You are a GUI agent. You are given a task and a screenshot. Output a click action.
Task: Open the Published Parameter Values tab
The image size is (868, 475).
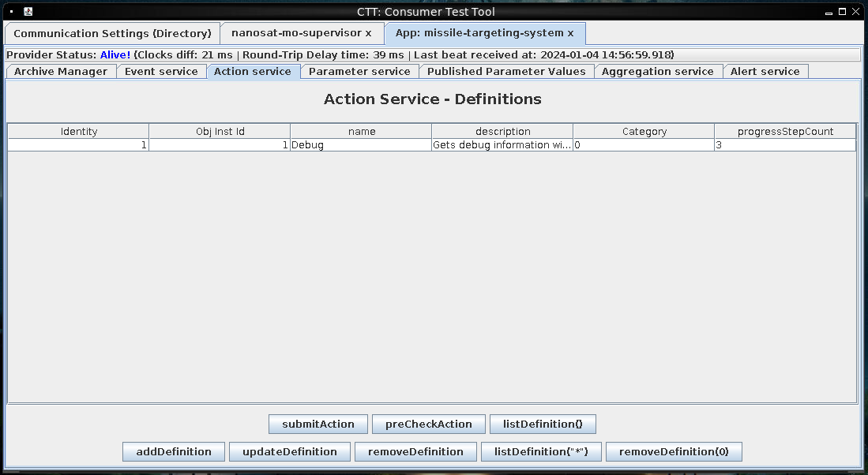[x=506, y=71]
